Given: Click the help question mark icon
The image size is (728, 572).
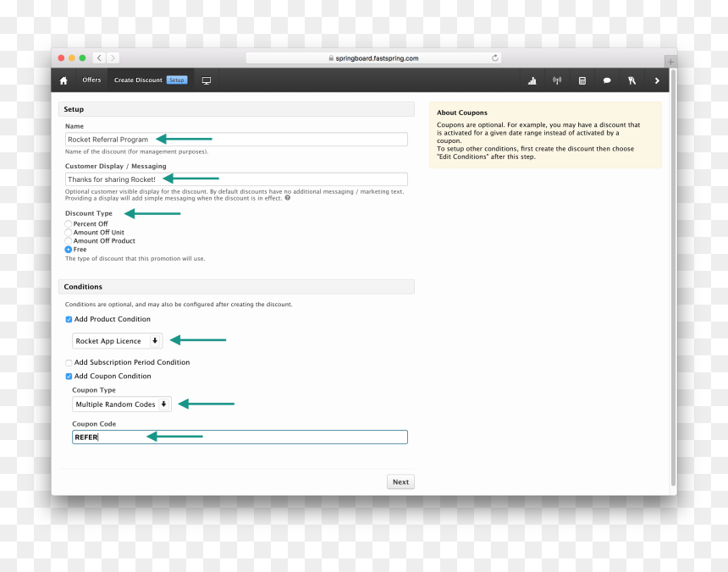Looking at the screenshot, I should coord(288,198).
